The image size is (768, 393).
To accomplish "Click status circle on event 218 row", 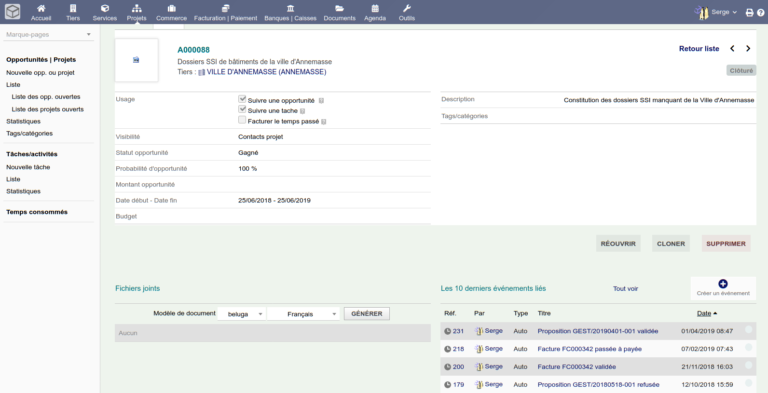I will pyautogui.click(x=748, y=347).
